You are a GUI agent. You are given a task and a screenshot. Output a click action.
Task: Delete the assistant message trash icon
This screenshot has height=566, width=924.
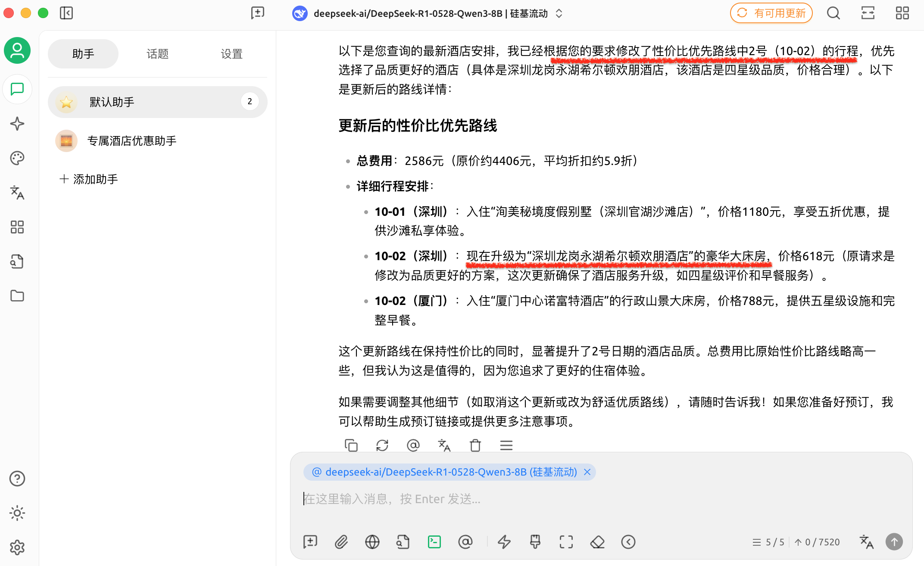click(475, 445)
